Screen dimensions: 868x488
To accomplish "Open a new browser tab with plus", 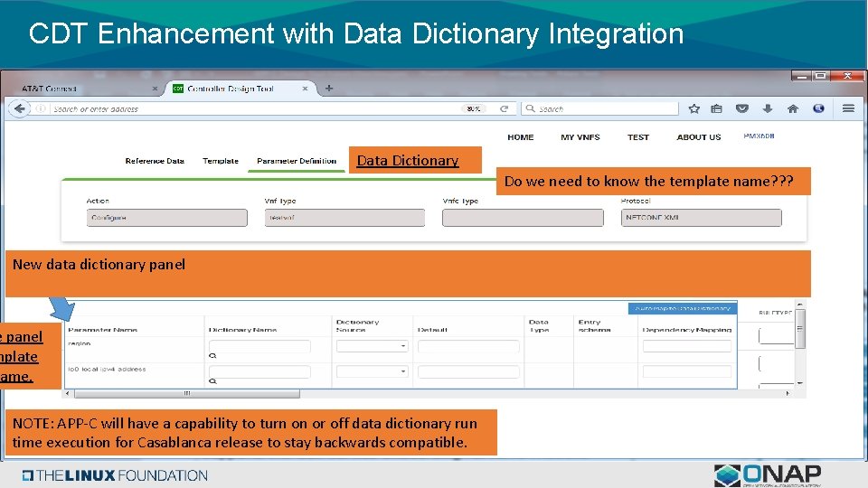I will point(329,88).
